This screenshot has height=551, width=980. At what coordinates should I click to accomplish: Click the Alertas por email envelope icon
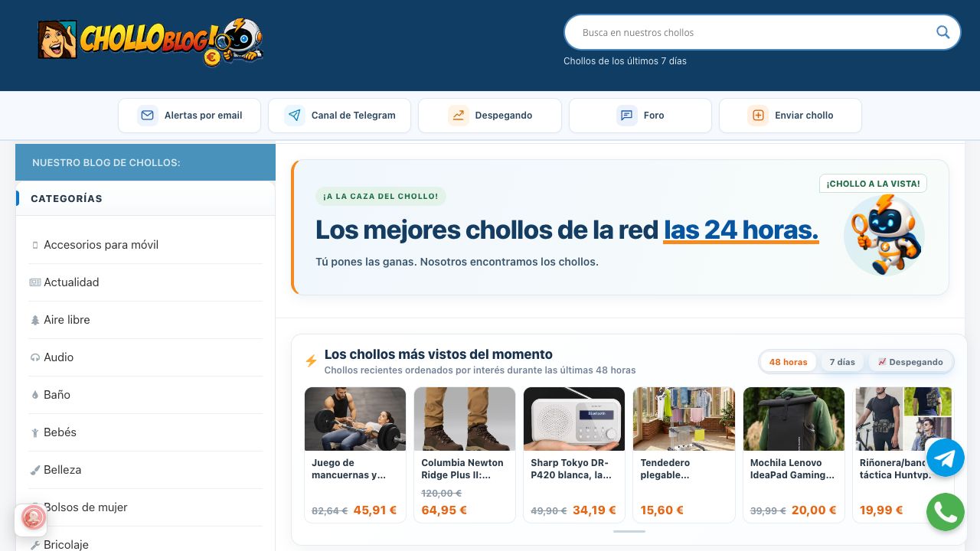point(147,116)
